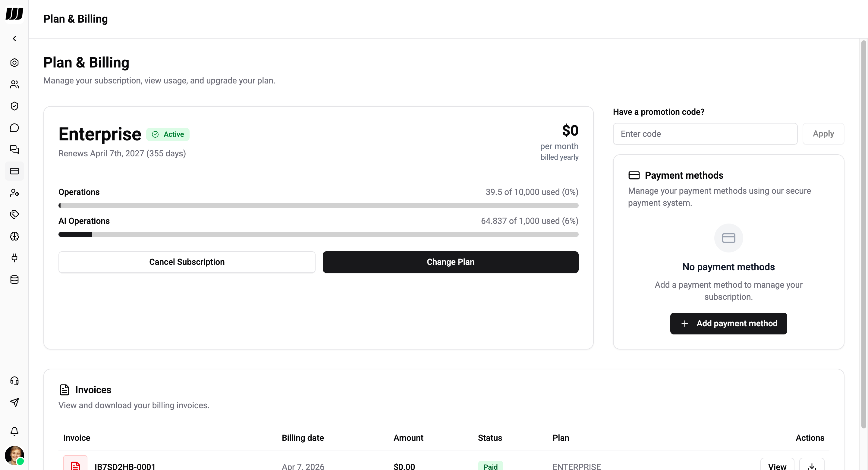Open the shield security section
Image resolution: width=868 pixels, height=470 pixels.
[14, 106]
